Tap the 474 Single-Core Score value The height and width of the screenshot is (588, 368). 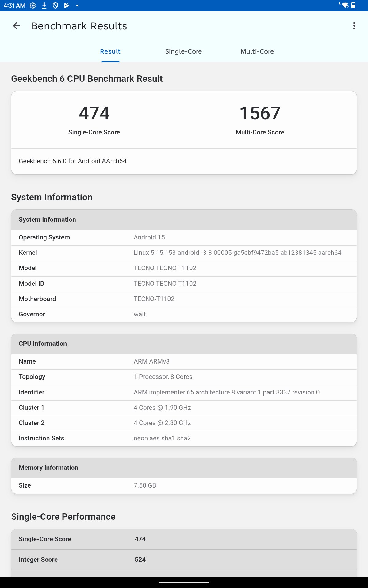point(94,113)
